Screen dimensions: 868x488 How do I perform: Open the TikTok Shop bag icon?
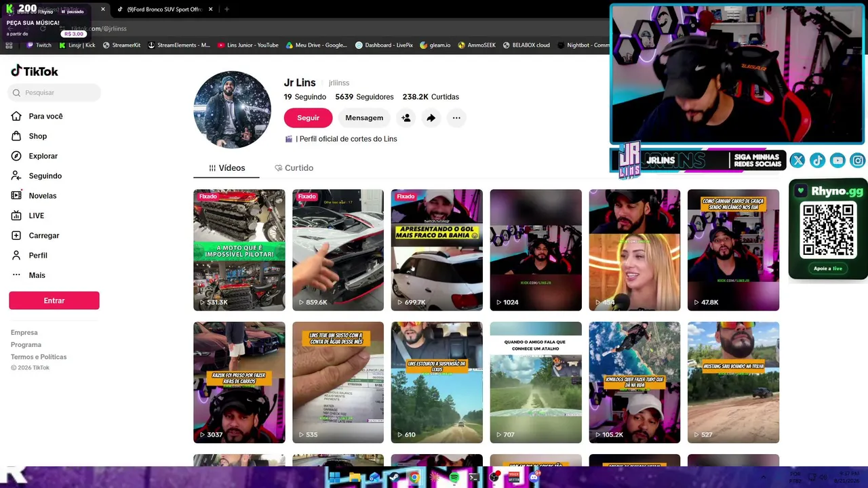coord(16,136)
